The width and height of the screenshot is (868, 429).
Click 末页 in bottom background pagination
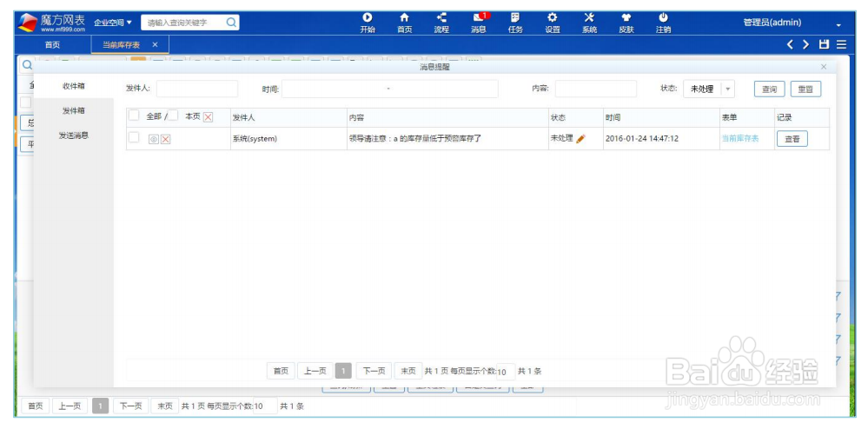[x=165, y=406]
